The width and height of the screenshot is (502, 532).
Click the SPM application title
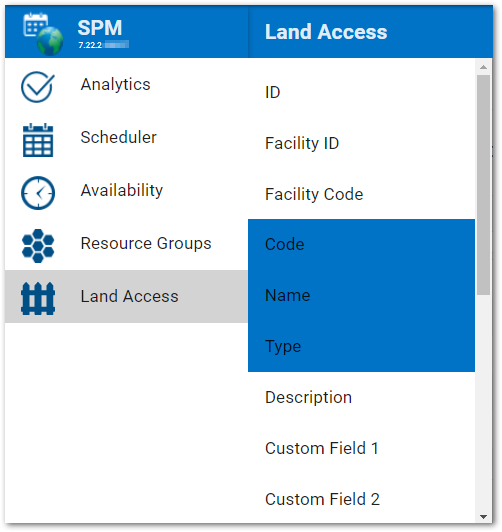[x=100, y=28]
